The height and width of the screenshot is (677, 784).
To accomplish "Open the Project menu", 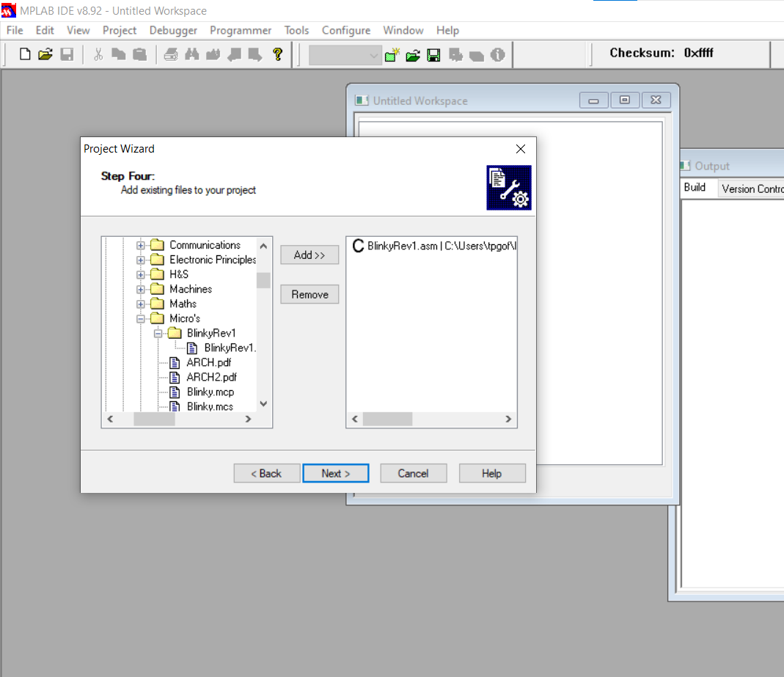I will (x=120, y=31).
